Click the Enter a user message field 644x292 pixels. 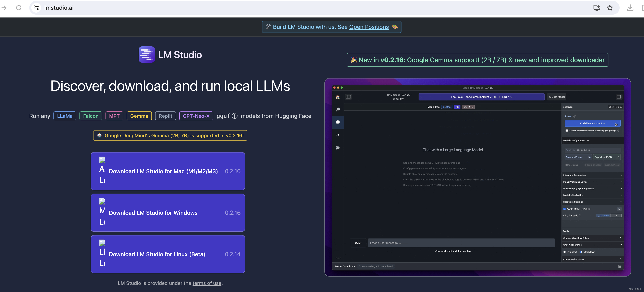461,243
